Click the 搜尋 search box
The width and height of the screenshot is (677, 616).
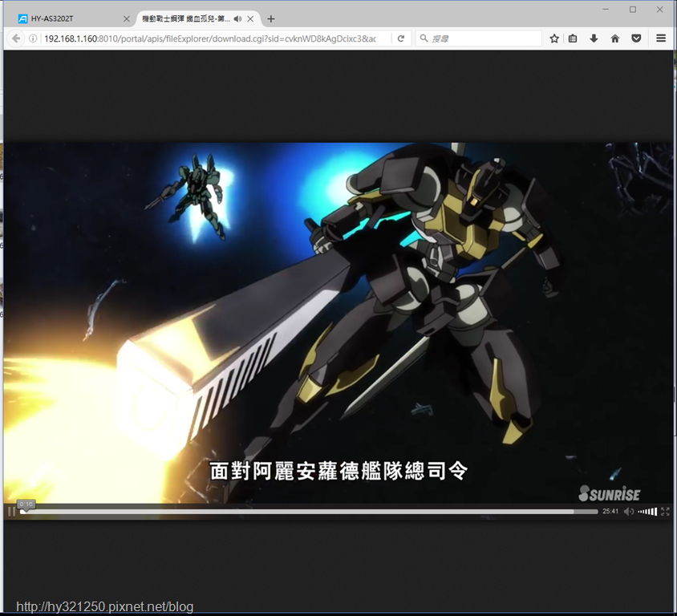click(479, 38)
